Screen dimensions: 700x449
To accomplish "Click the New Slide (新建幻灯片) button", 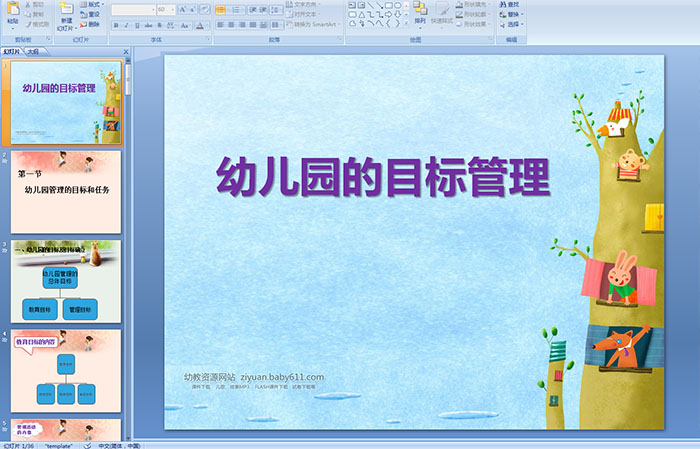I will (66, 17).
